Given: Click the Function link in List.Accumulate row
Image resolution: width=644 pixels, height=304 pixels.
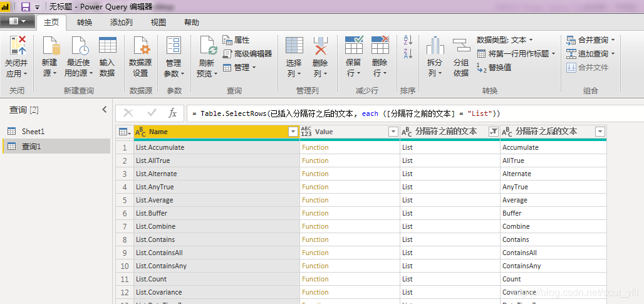Looking at the screenshot, I should pos(315,147).
